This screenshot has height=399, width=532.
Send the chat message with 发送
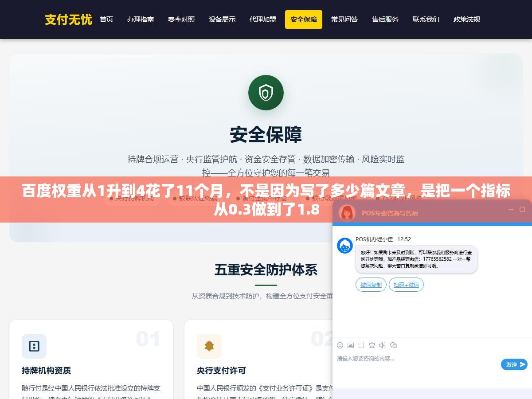pyautogui.click(x=514, y=364)
